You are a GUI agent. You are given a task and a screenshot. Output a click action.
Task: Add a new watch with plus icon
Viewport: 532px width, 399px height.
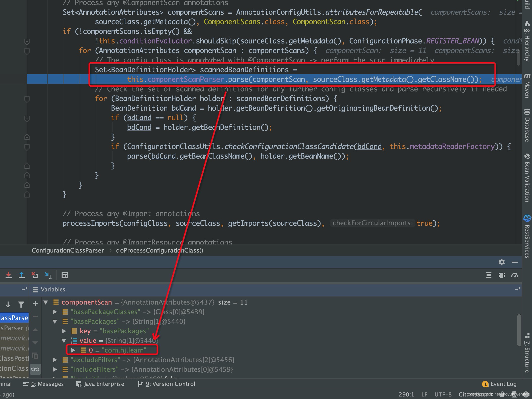click(x=35, y=304)
